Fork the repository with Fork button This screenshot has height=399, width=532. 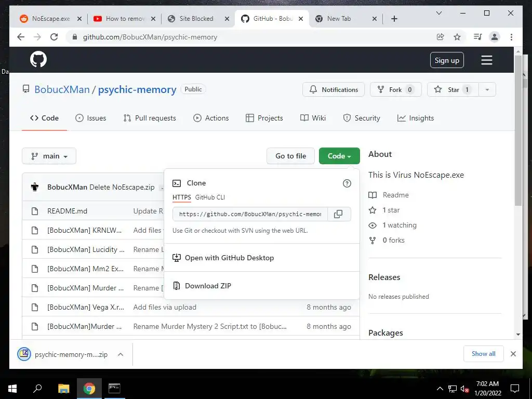coord(395,89)
